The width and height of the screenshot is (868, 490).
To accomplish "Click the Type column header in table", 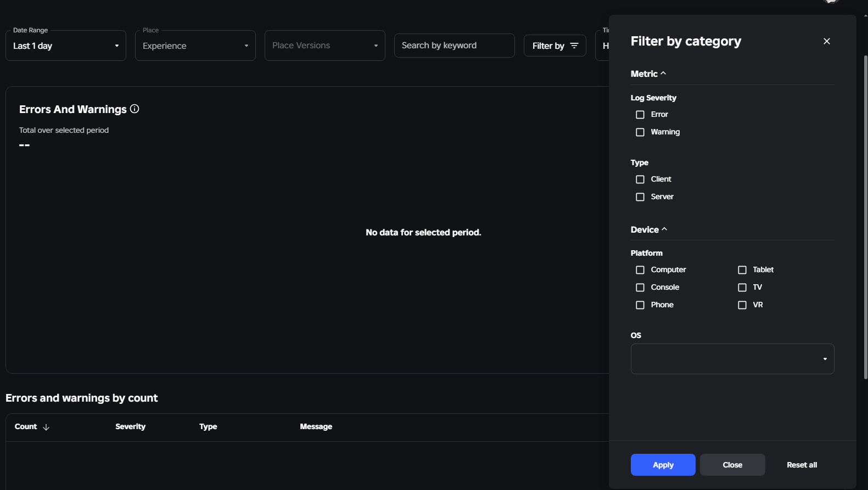I will 208,426.
